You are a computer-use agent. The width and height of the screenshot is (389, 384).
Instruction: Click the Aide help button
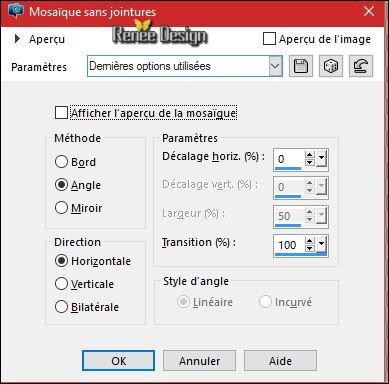tap(280, 360)
